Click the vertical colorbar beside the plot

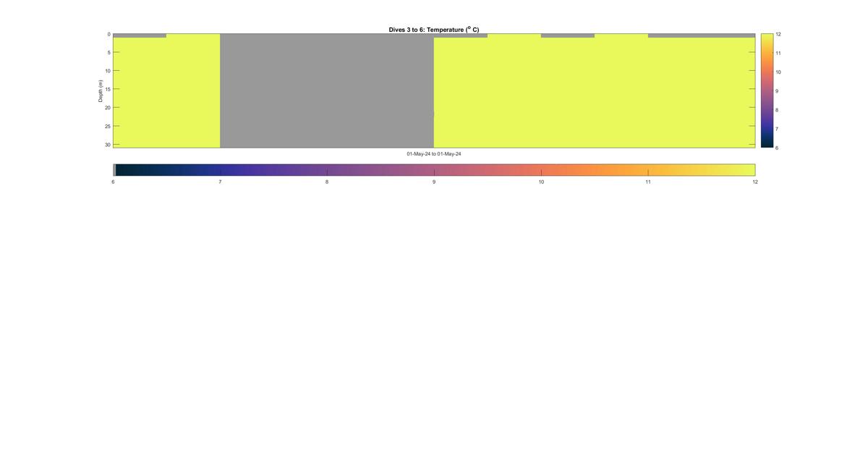point(767,90)
